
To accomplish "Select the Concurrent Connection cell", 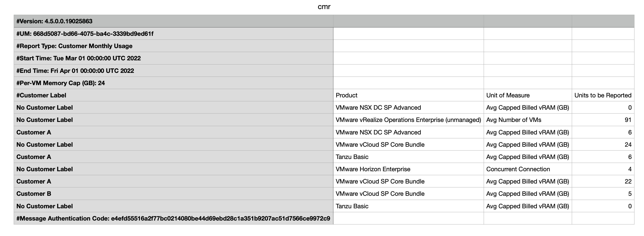I will tap(518, 169).
